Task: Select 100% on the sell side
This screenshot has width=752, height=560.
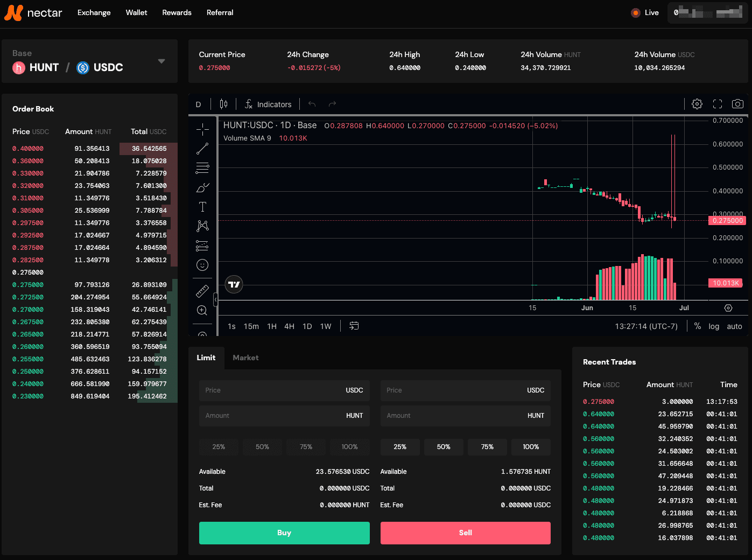Action: click(x=531, y=447)
